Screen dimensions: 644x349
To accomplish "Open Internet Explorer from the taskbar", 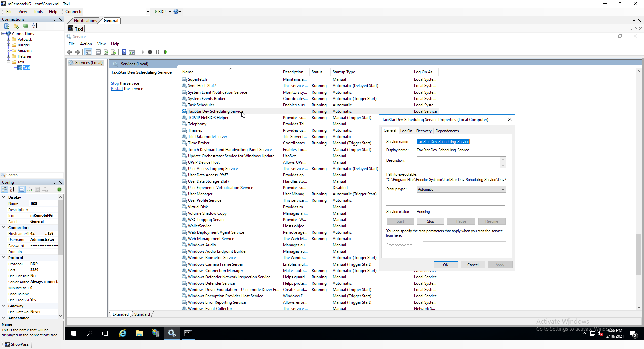I will point(123,333).
